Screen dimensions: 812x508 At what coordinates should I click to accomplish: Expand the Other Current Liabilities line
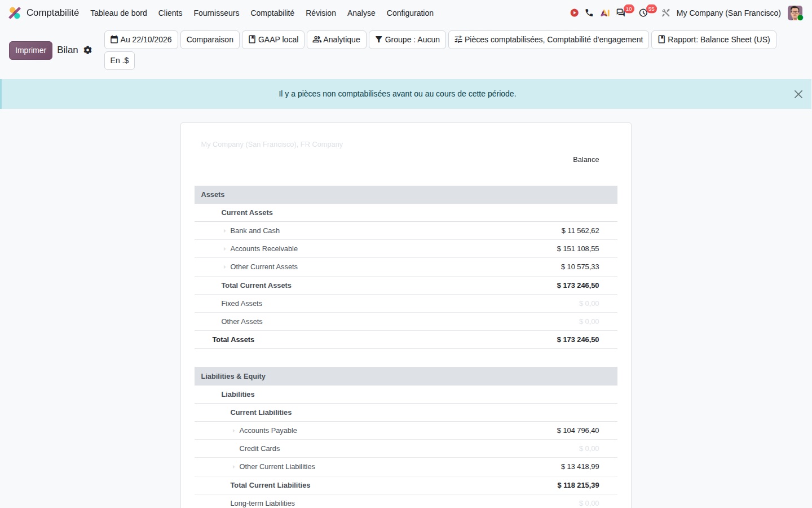coord(233,467)
